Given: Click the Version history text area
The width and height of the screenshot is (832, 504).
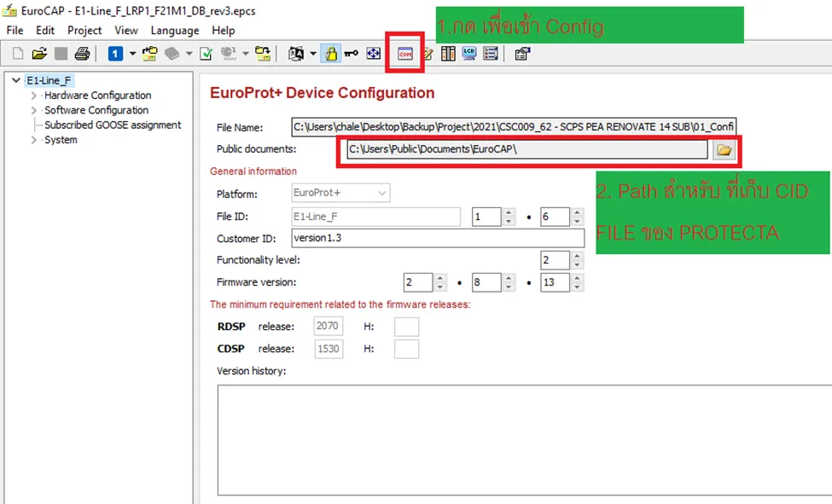Looking at the screenshot, I should pyautogui.click(x=525, y=440).
